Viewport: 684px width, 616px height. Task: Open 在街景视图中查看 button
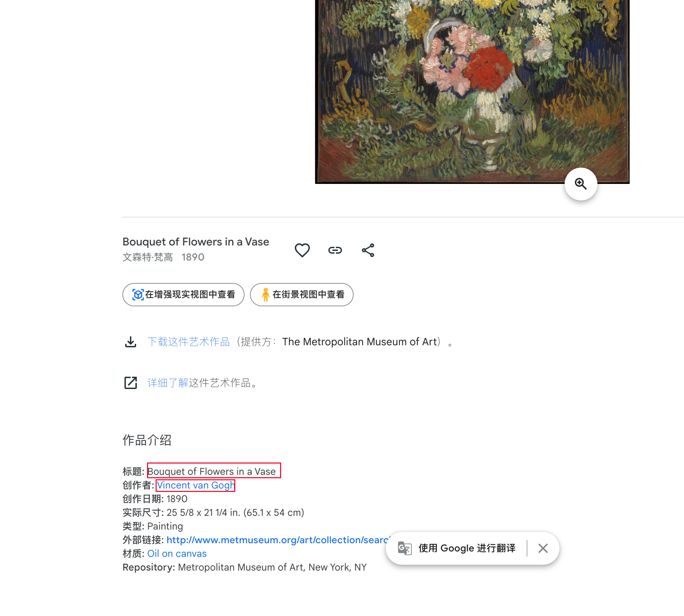pyautogui.click(x=302, y=295)
